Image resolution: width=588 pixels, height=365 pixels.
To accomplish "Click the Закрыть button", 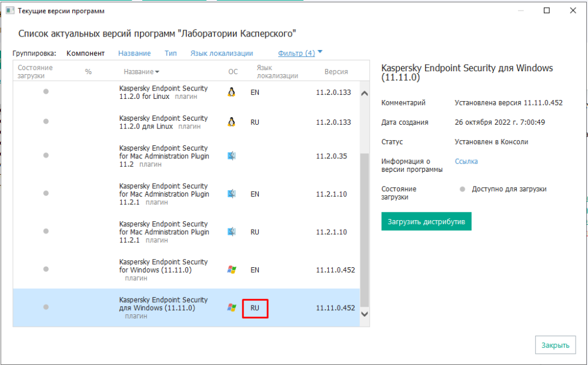I will point(555,345).
